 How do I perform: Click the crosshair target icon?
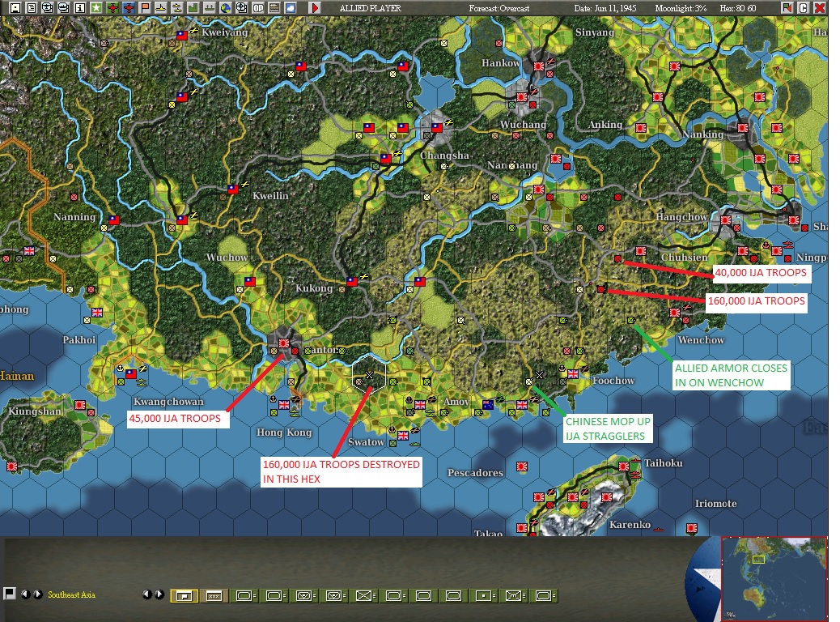pos(242,8)
